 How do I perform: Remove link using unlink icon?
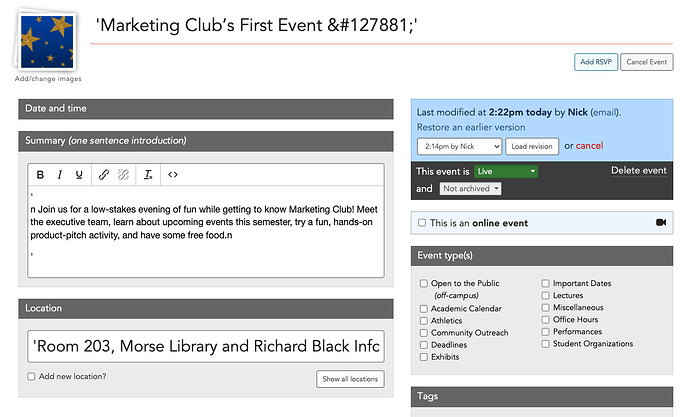[123, 175]
